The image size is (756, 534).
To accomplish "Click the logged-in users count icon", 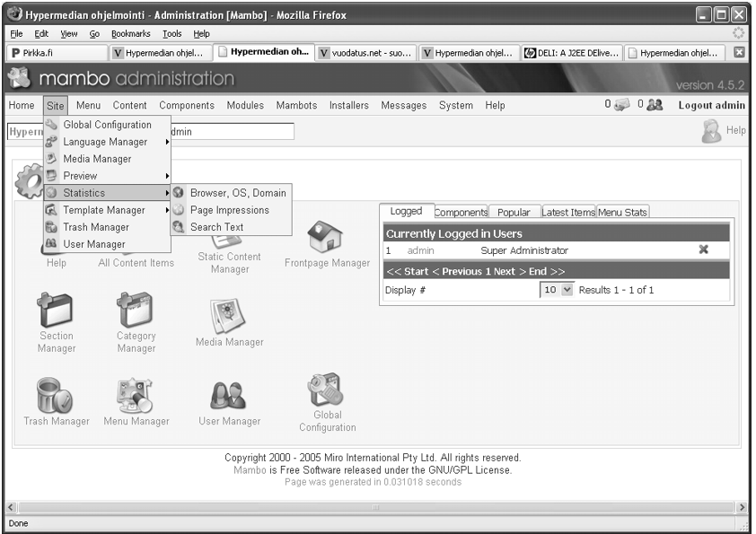I will [655, 105].
